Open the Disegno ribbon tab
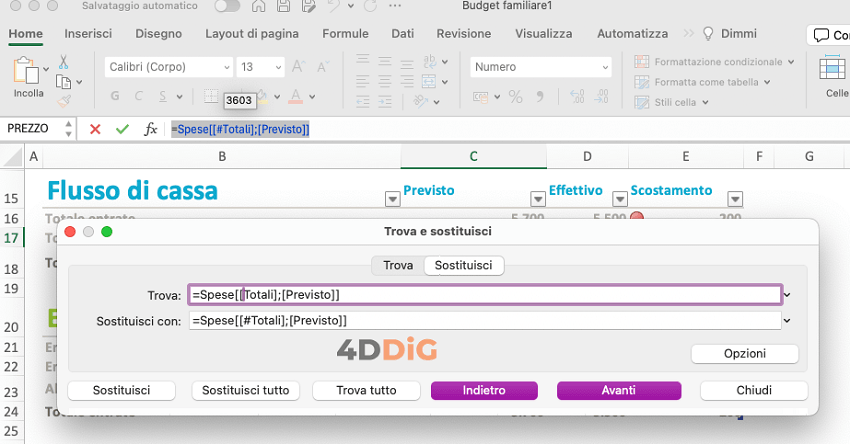This screenshot has height=444, width=850. pos(158,34)
